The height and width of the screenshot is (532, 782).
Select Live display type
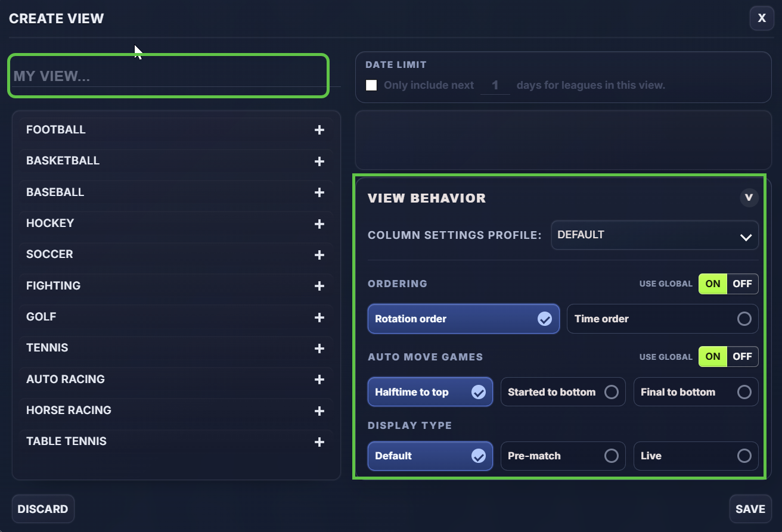696,456
